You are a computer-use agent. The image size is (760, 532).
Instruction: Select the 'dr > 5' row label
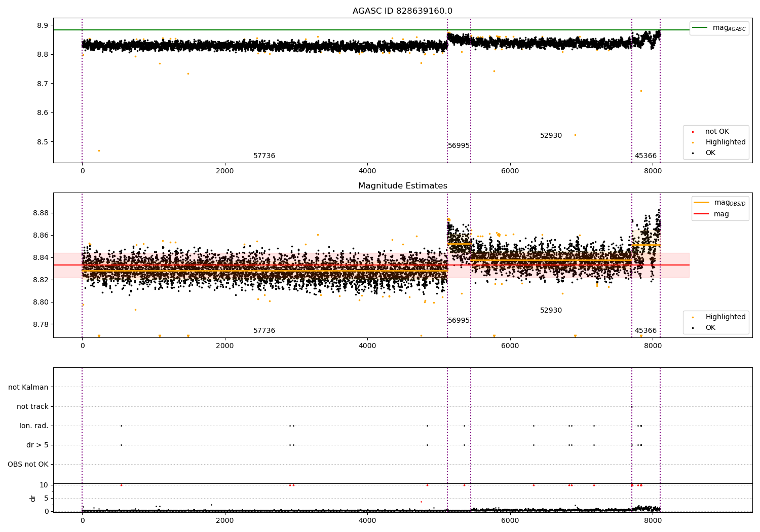tap(37, 445)
